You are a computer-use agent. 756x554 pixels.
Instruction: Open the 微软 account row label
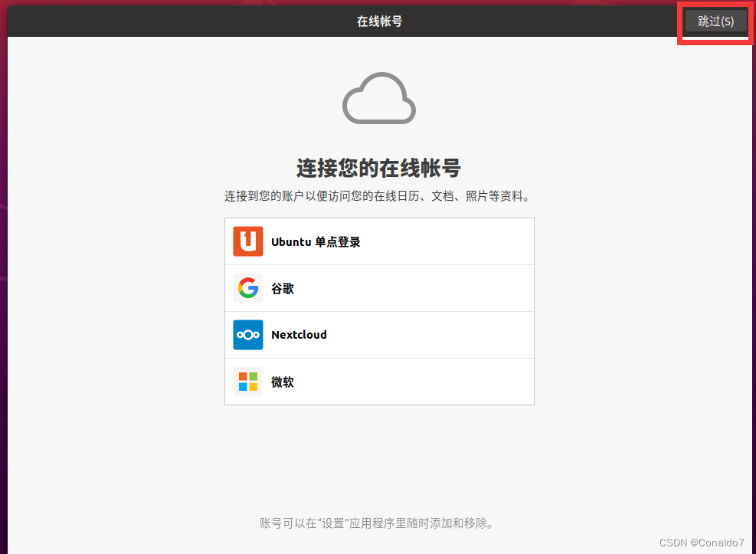click(283, 382)
